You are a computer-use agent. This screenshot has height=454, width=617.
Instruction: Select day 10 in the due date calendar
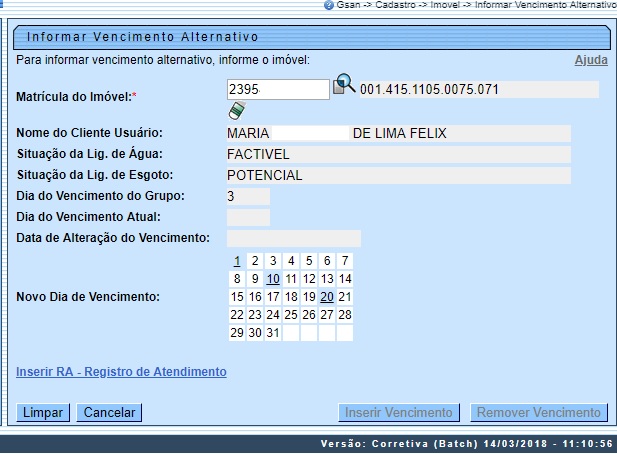click(273, 279)
